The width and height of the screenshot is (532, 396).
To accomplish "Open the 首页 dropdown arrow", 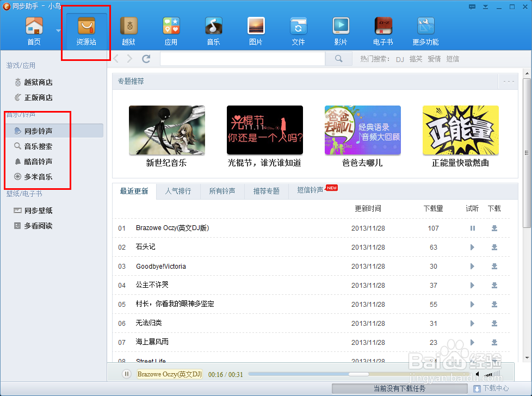I will pyautogui.click(x=58, y=30).
